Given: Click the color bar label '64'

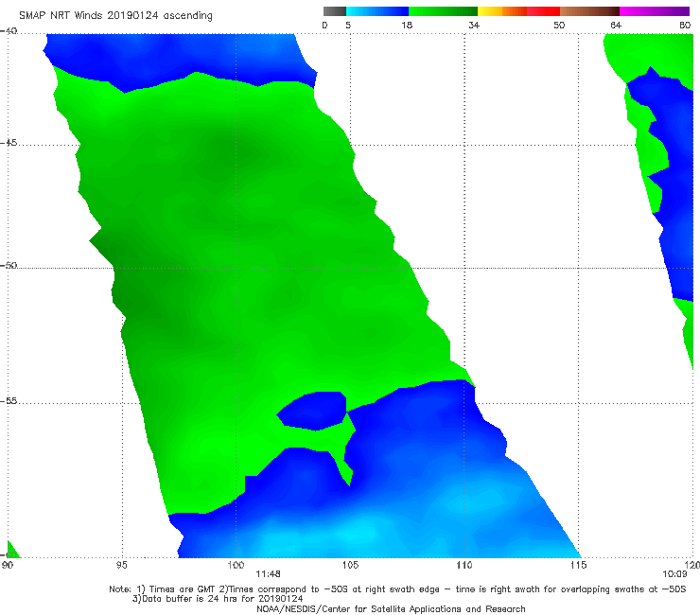Looking at the screenshot, I should tap(616, 26).
